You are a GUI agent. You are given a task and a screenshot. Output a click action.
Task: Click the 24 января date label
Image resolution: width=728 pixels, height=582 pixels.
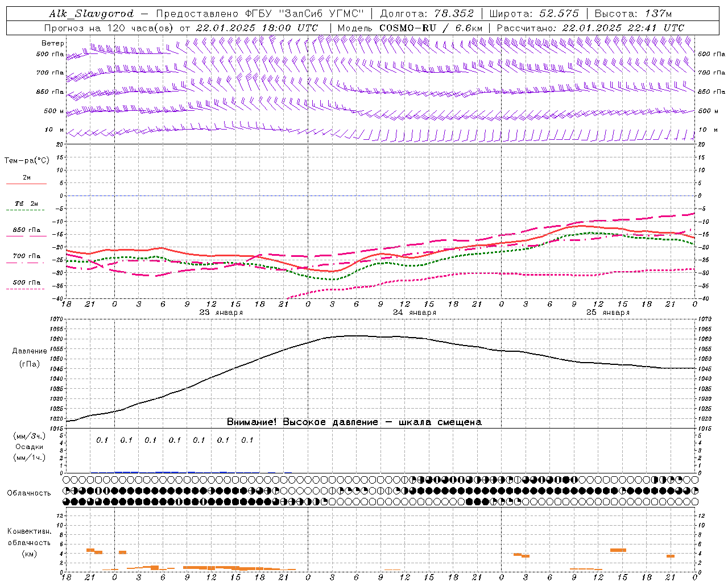point(415,313)
